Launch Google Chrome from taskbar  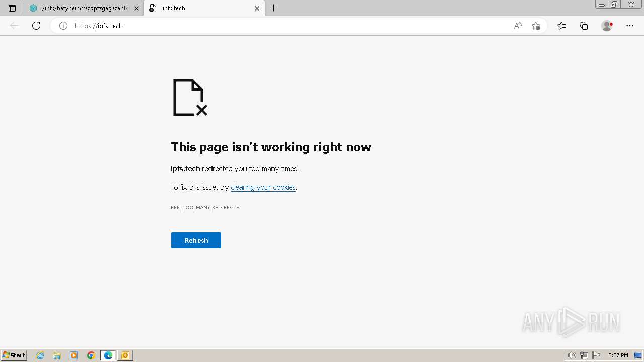coord(91,355)
